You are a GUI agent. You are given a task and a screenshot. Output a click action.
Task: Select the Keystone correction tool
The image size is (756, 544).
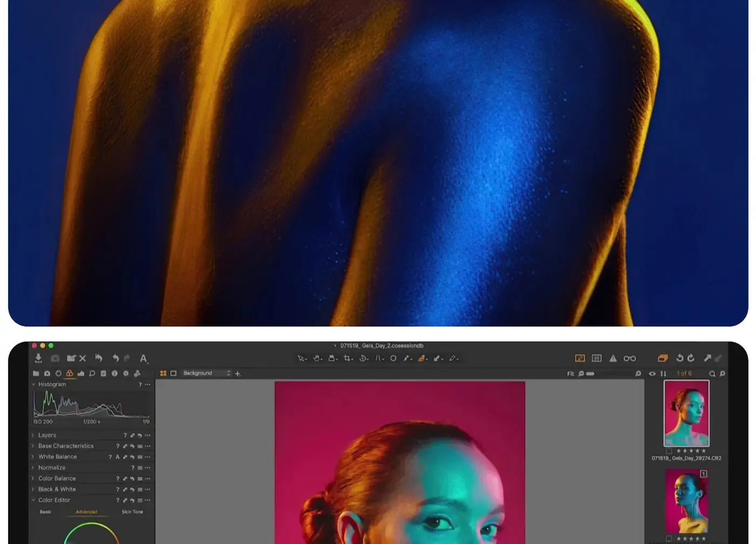[x=379, y=358]
